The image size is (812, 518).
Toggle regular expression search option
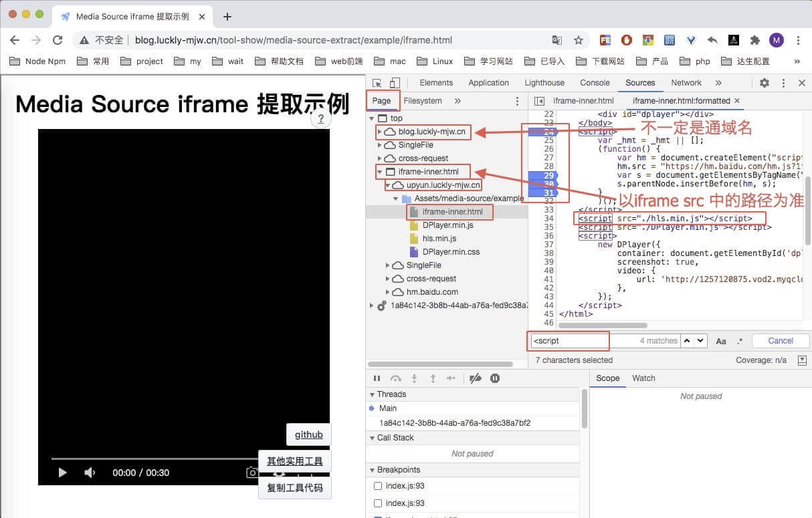(x=740, y=341)
